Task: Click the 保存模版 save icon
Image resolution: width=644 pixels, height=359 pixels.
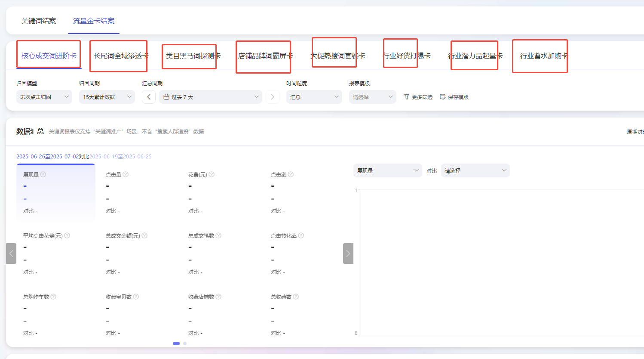Action: pos(442,97)
